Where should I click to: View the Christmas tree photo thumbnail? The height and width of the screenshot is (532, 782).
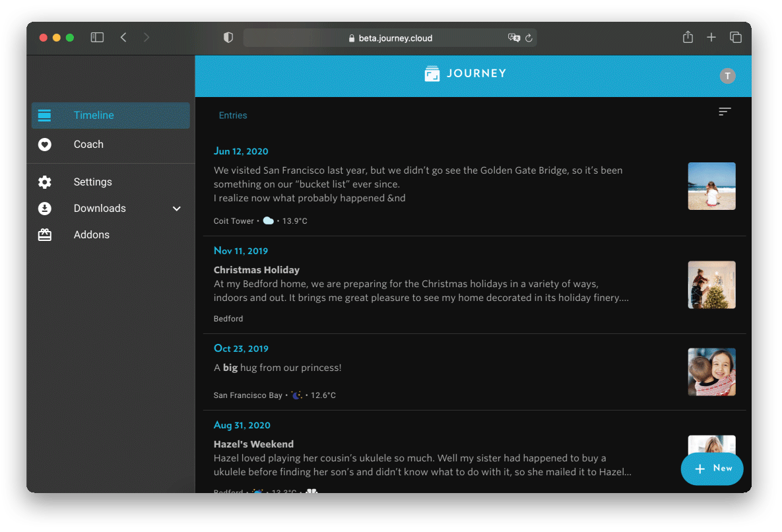point(711,284)
